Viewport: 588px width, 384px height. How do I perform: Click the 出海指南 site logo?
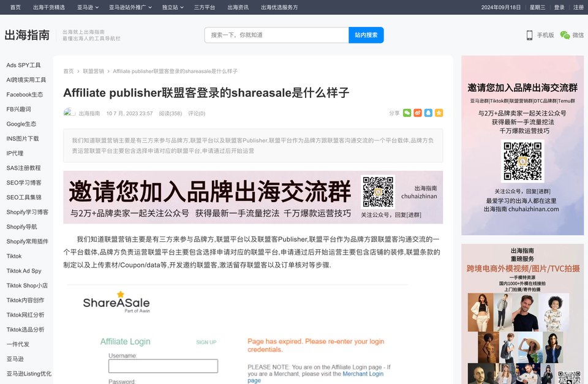point(27,35)
